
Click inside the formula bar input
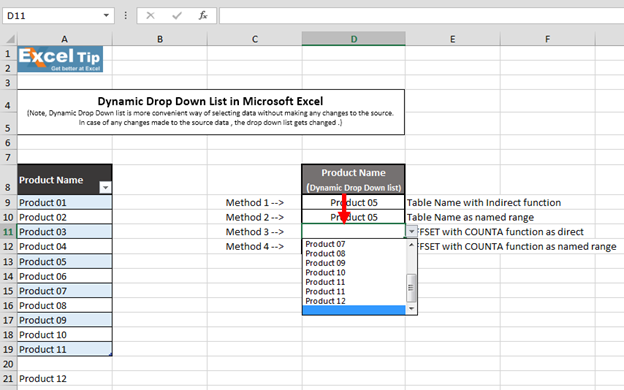421,16
